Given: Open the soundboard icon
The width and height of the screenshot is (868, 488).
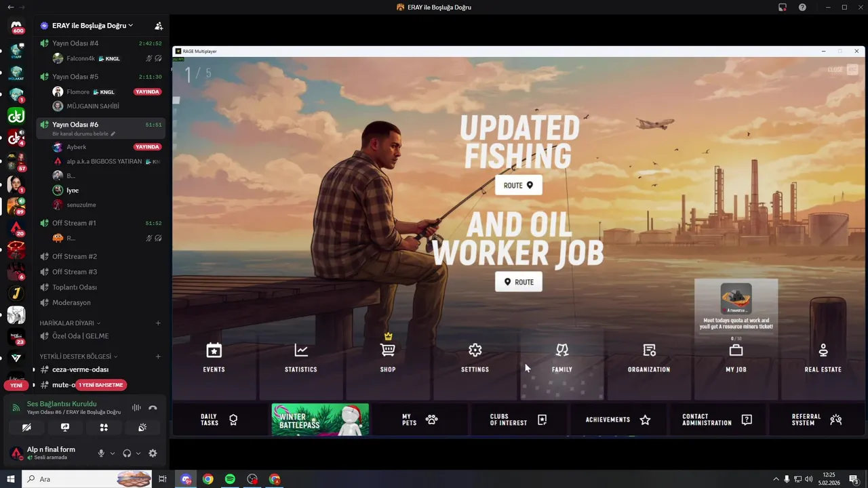Looking at the screenshot, I should 142,428.
